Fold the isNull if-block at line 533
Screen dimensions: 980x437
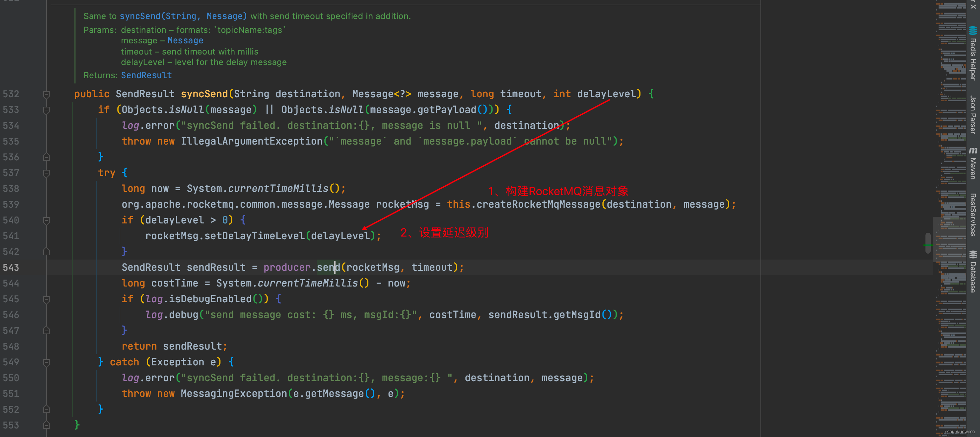46,110
